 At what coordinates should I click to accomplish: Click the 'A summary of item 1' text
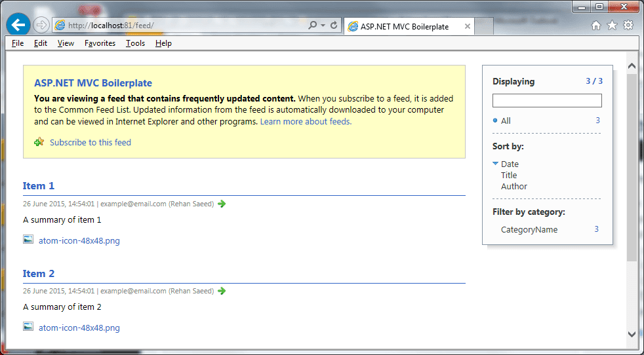[x=62, y=220]
